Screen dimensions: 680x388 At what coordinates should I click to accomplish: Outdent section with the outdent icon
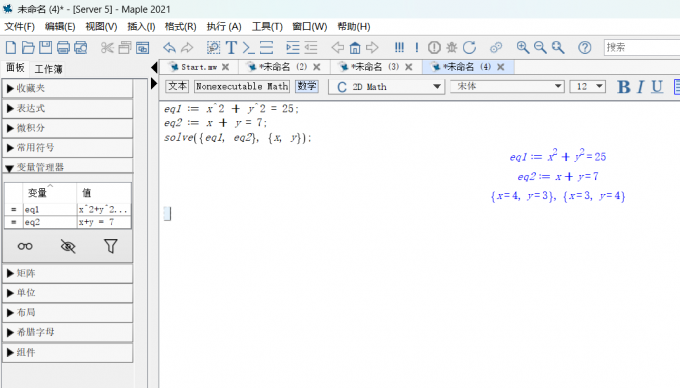(x=311, y=47)
